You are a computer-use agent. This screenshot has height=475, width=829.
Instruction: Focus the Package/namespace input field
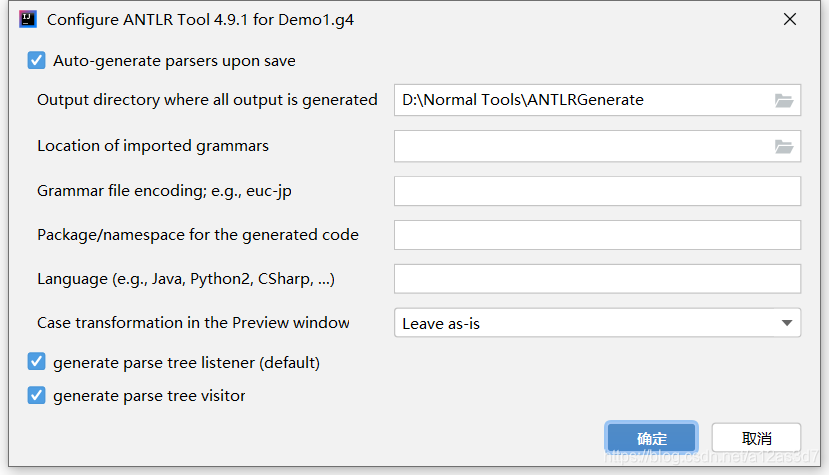pyautogui.click(x=597, y=235)
